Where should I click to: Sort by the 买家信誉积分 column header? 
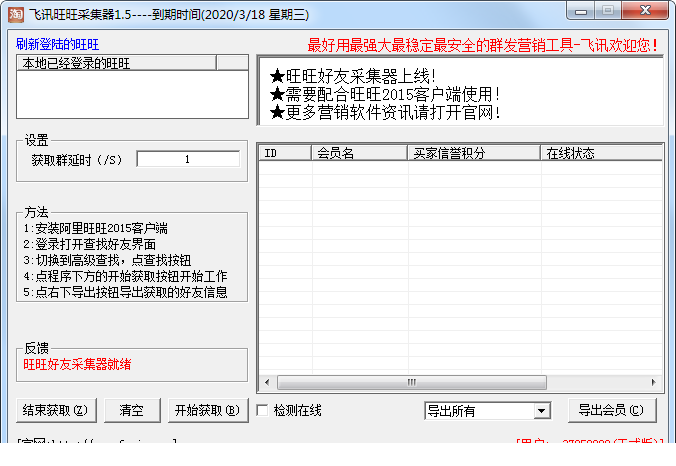coord(474,153)
